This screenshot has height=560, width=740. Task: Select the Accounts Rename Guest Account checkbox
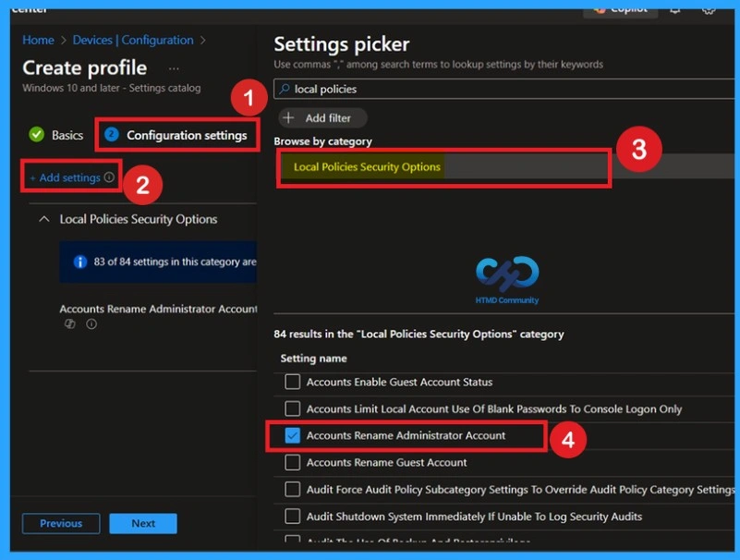click(291, 462)
